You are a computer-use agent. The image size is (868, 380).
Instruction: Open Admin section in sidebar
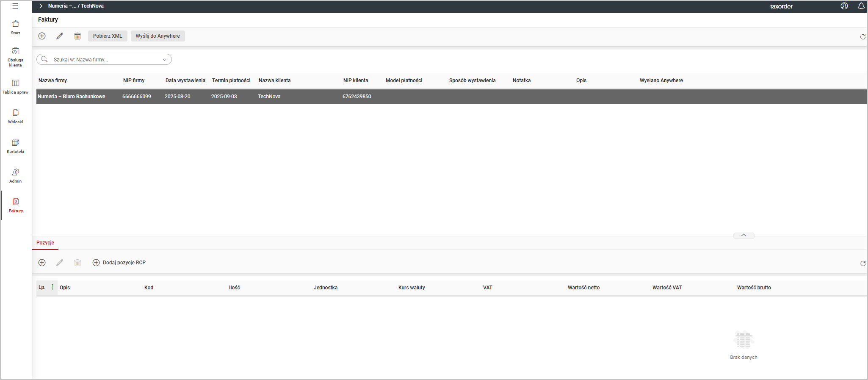(x=16, y=175)
